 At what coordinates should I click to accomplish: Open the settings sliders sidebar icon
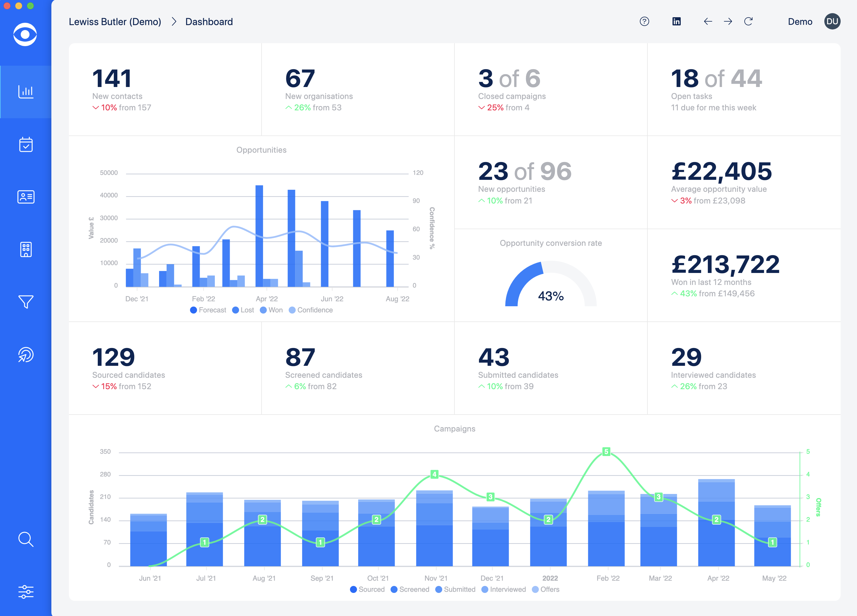coord(26,592)
